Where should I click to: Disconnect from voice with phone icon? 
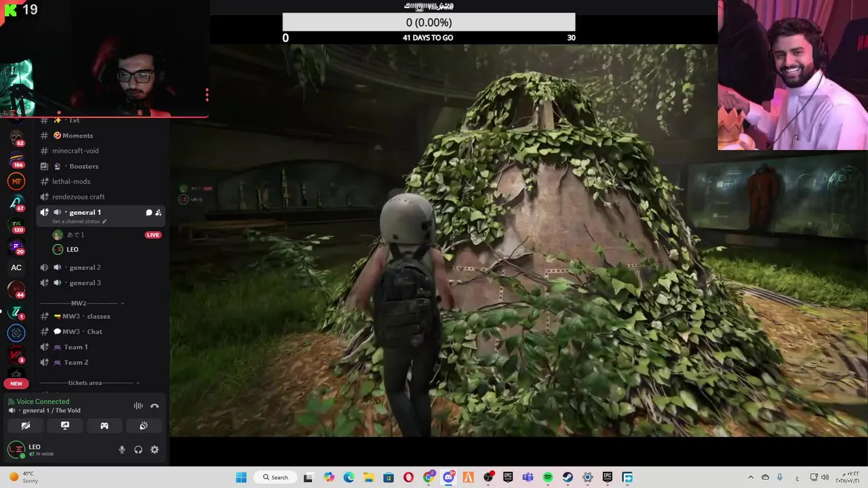155,406
